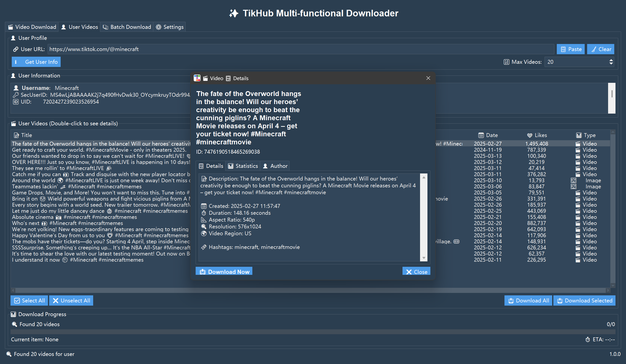This screenshot has height=364, width=626.
Task: Click the image type icon on the 2025-03-06 row
Action: tap(574, 187)
